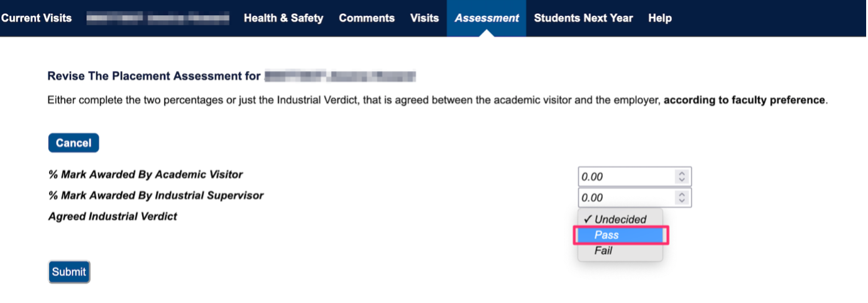Select the active Assessment tab
Screen dimensions: 868x303
tap(487, 18)
